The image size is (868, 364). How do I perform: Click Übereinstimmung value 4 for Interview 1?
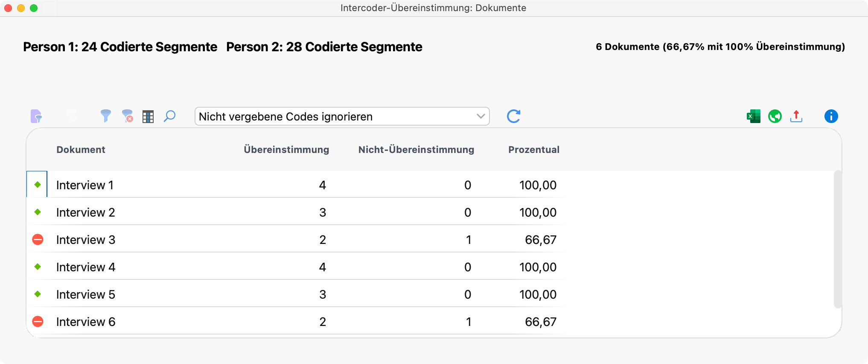pos(323,185)
